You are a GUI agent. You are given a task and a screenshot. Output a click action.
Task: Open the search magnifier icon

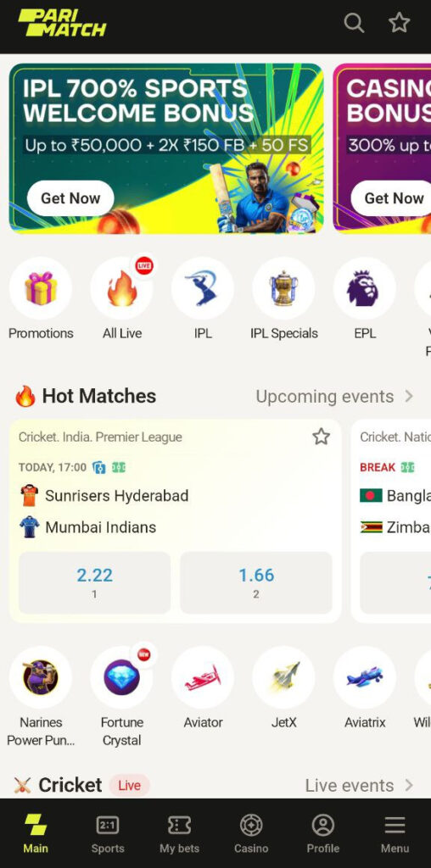[x=354, y=23]
